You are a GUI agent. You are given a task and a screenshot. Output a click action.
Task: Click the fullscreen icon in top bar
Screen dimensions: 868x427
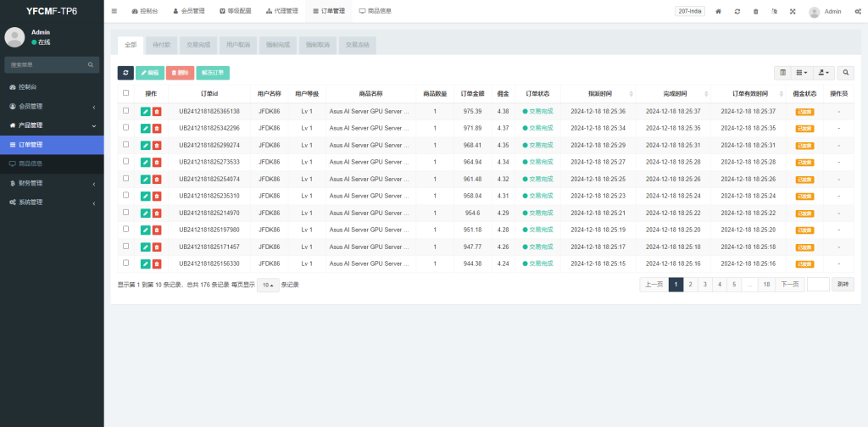793,12
